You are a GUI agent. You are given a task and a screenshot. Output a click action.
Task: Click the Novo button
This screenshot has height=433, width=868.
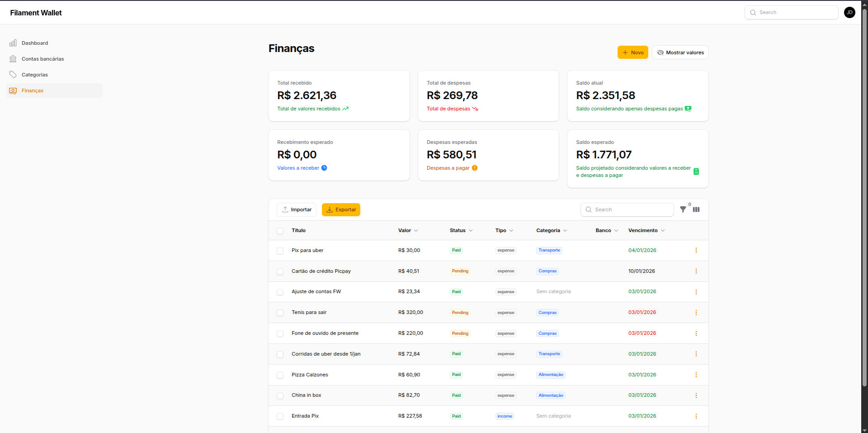632,52
